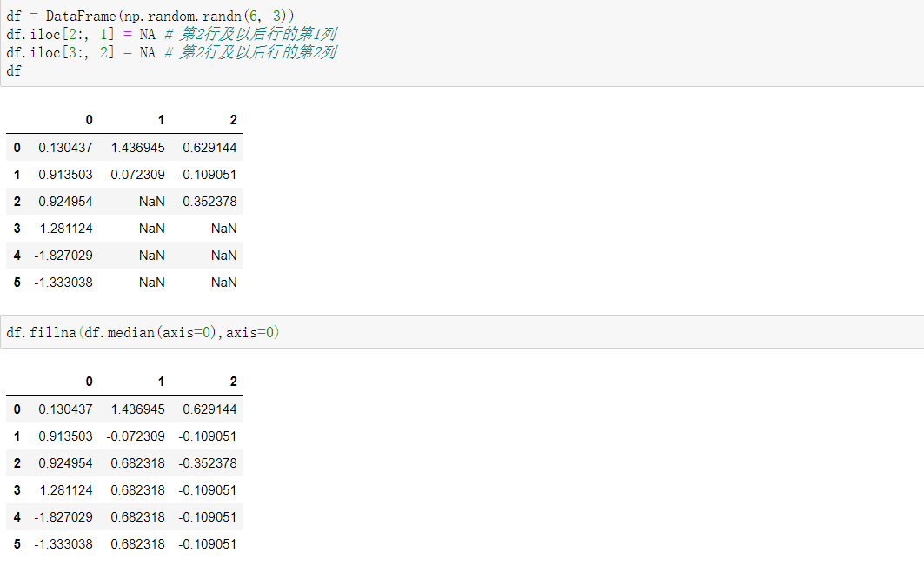The width and height of the screenshot is (924, 572).
Task: Select 0.629144 in the first output table
Action: pyautogui.click(x=209, y=147)
